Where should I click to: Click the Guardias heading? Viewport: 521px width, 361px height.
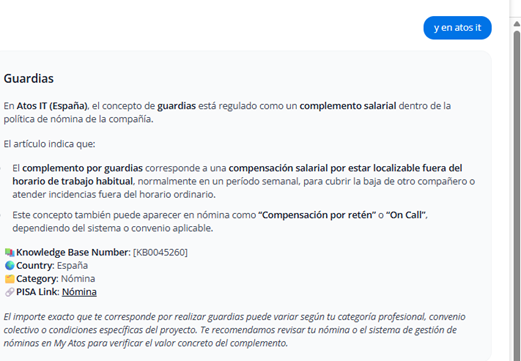[29, 79]
